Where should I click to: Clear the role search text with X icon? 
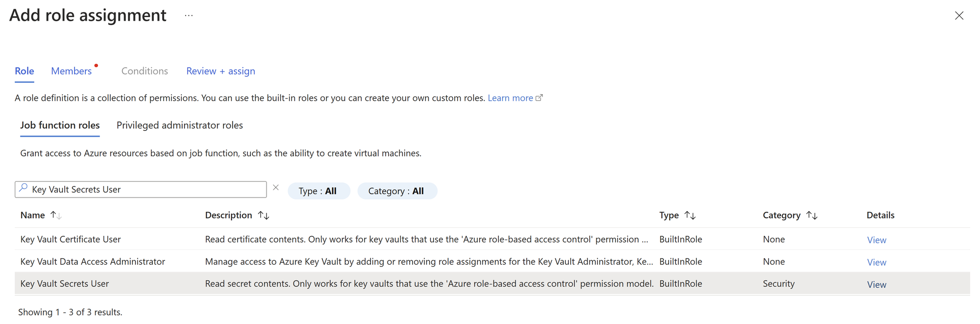coord(276,188)
